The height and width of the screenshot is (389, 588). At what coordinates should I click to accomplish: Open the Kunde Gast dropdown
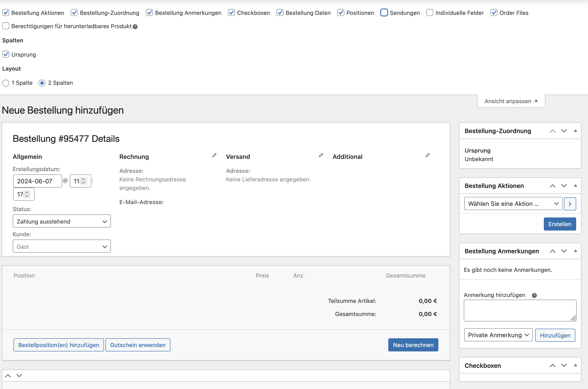62,246
